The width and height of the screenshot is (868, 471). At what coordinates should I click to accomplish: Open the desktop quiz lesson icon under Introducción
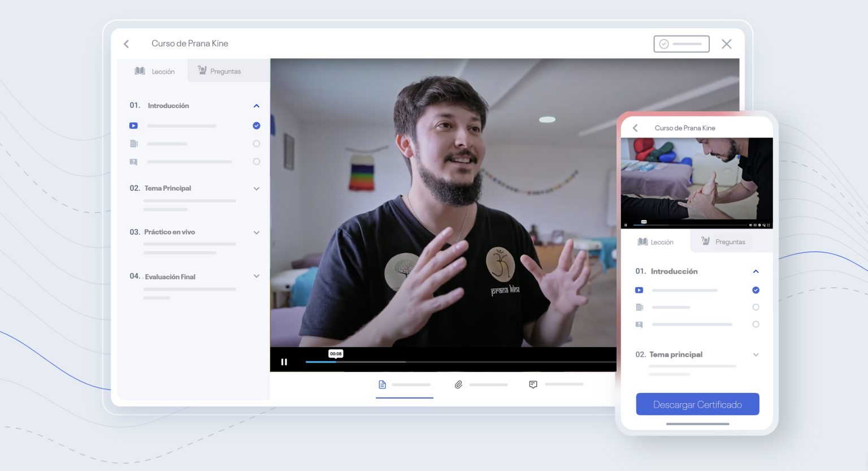pos(133,162)
